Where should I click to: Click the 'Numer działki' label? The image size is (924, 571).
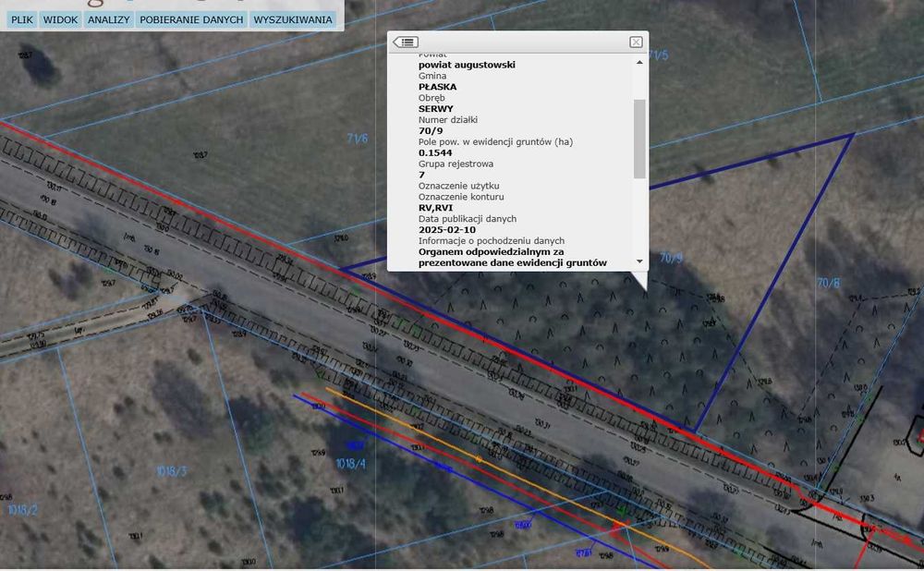tap(448, 119)
